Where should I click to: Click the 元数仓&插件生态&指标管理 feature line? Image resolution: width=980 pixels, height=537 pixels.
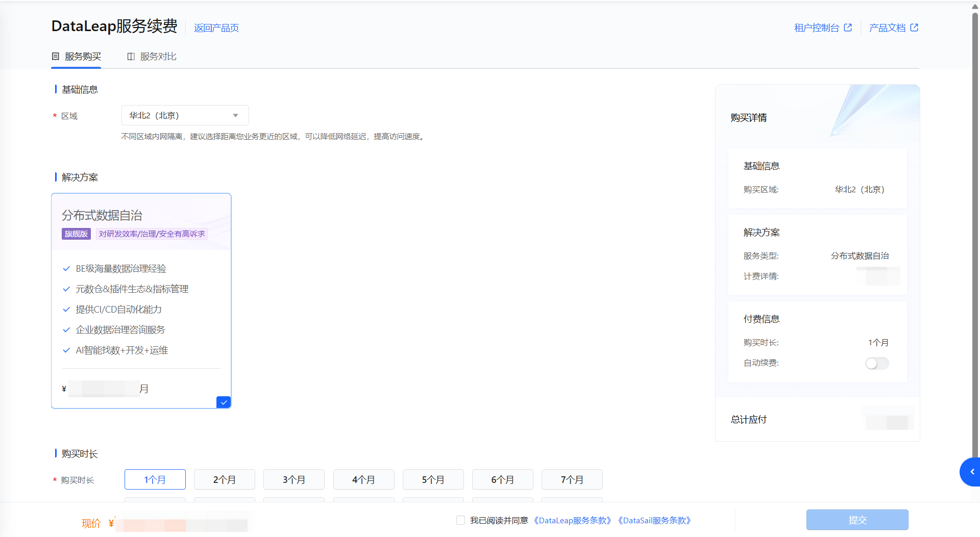(132, 289)
